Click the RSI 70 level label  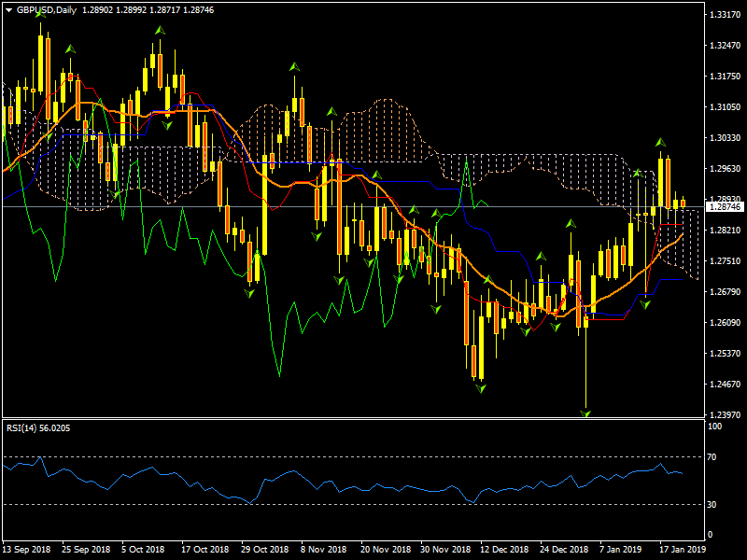715,457
